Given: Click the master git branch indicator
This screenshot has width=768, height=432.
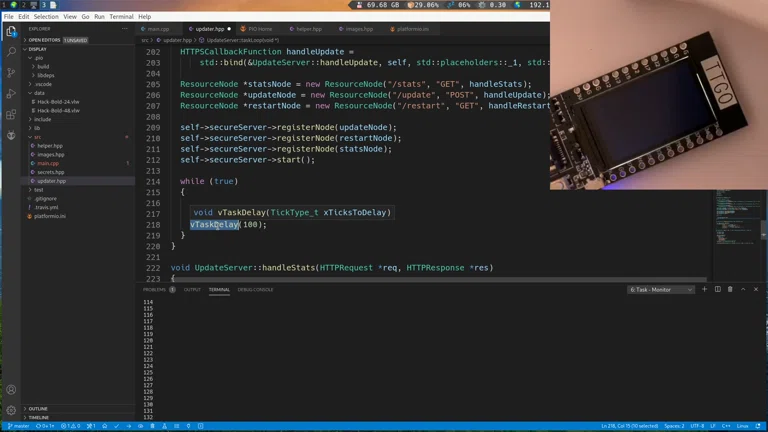Looking at the screenshot, I should pos(19,426).
